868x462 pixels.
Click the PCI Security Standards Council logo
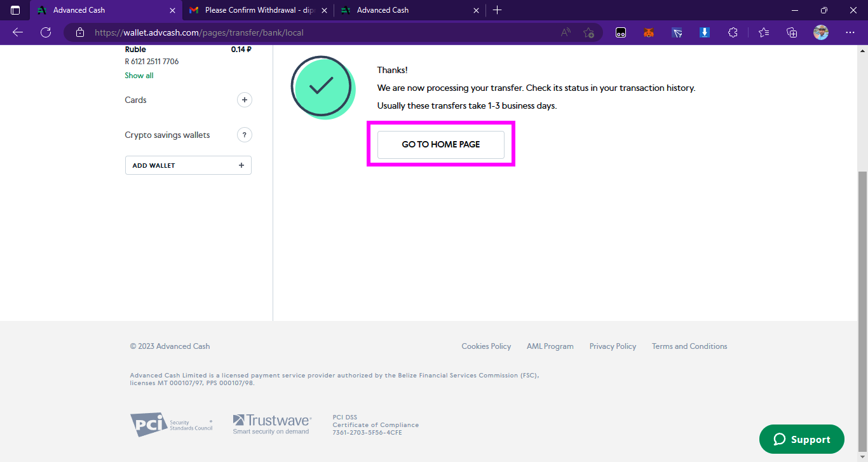172,425
